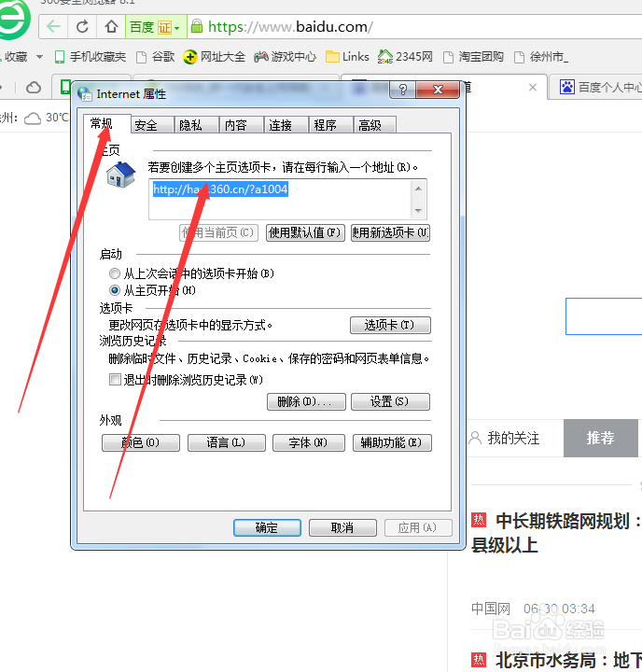Open 颜色(O) appearance button
The height and width of the screenshot is (672, 642).
pos(141,442)
